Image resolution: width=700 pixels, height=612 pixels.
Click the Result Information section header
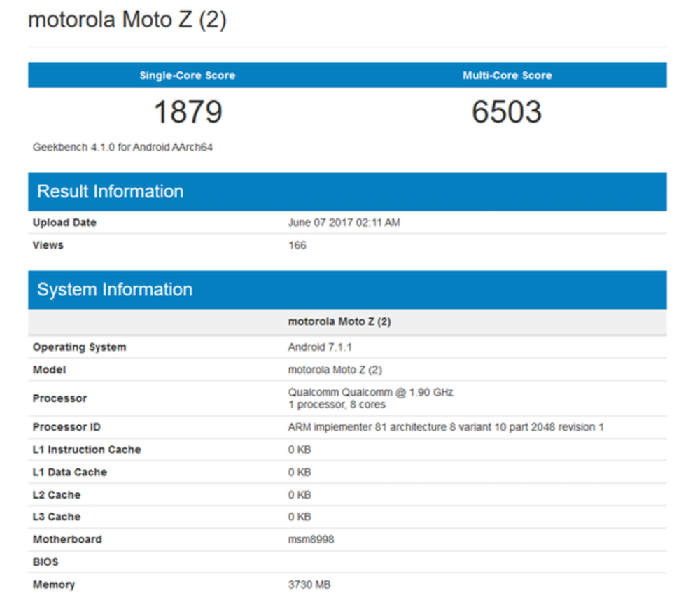coord(110,192)
